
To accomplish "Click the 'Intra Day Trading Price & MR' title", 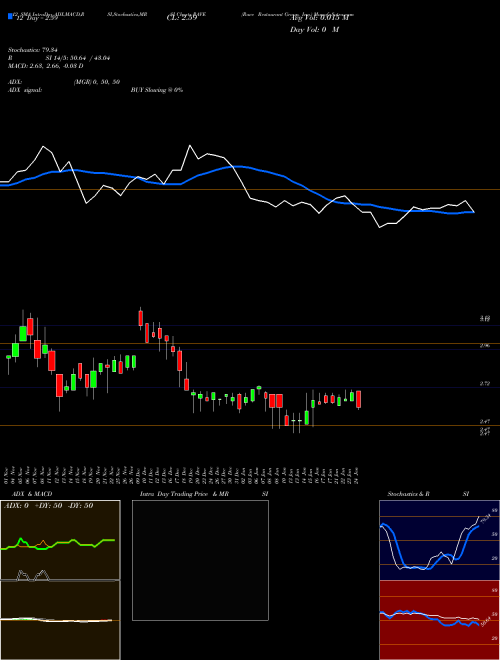I will coord(184,494).
